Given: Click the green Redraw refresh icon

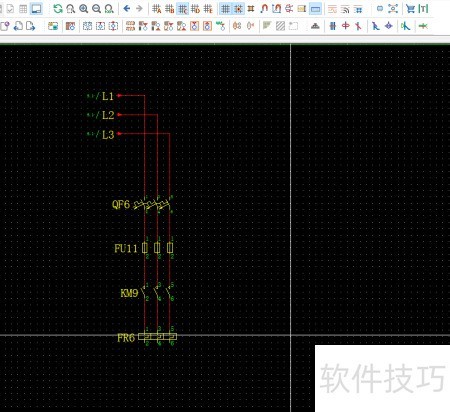Looking at the screenshot, I should pos(58,9).
